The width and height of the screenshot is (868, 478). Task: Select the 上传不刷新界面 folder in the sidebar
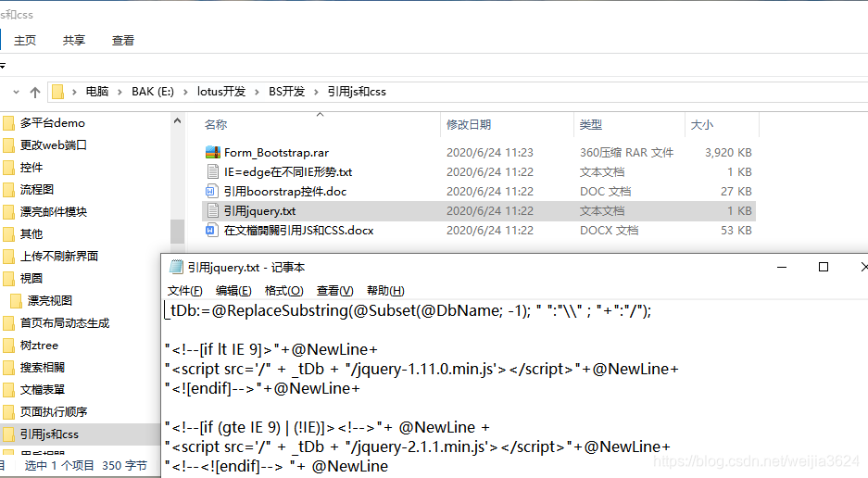pyautogui.click(x=59, y=256)
